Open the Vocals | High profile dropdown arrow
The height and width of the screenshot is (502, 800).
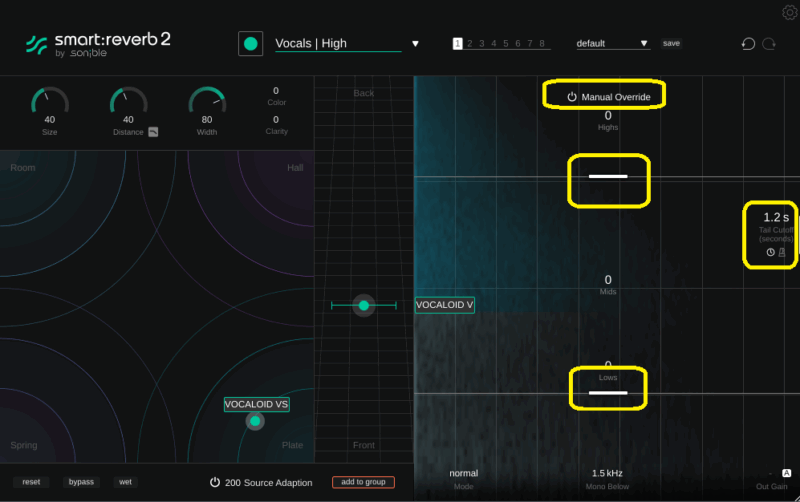[x=415, y=44]
